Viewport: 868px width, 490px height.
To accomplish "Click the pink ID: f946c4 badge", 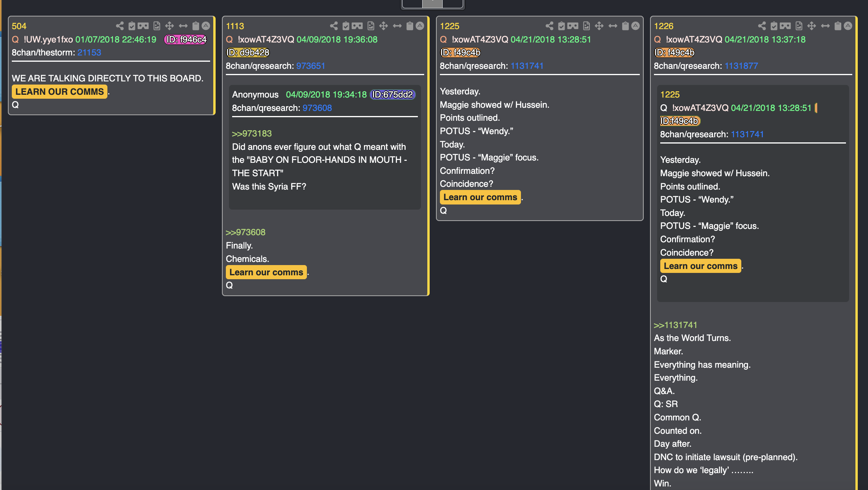I will tap(186, 39).
